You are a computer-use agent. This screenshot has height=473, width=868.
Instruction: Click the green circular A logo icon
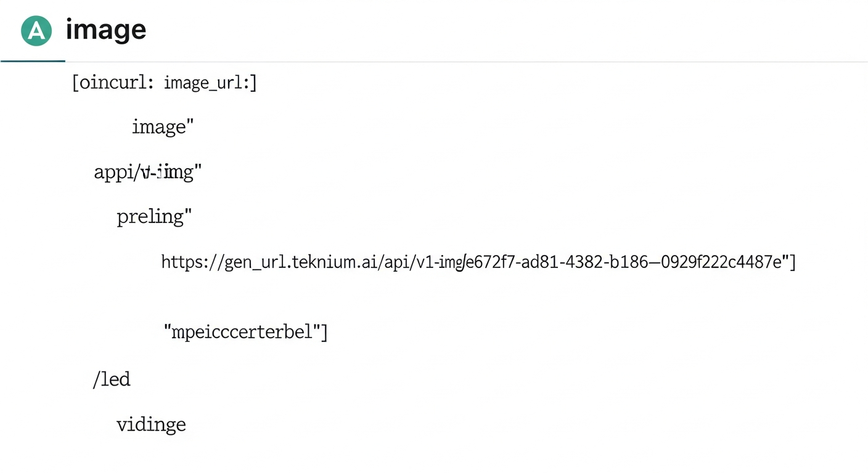point(36,31)
